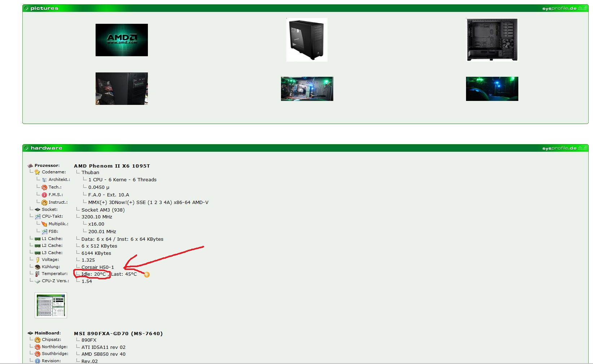Click the L1 cache 'Data: 6 x 64' value
593x364 pixels.
122,239
